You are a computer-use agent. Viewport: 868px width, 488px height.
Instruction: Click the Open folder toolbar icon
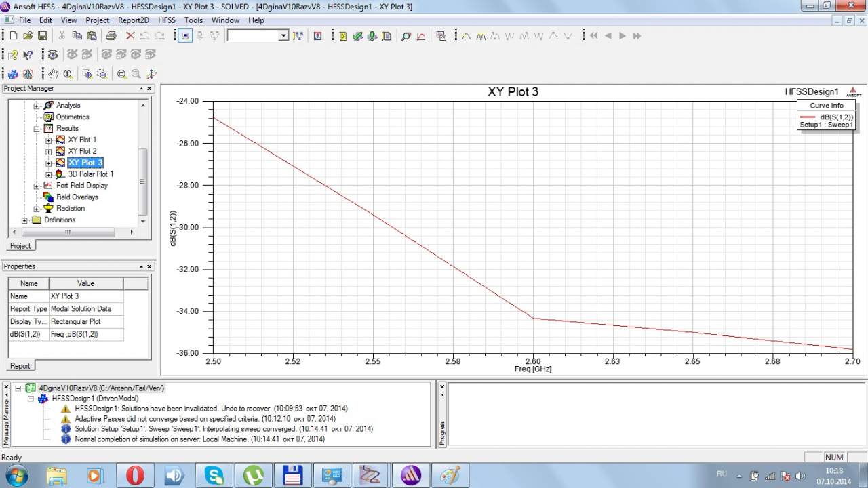pyautogui.click(x=28, y=36)
